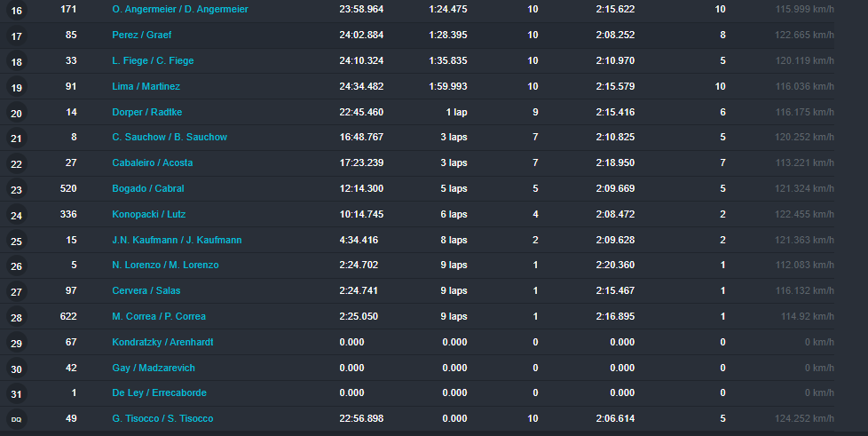Click C. Sauchow / B. Sauchow link
This screenshot has width=868, height=436.
170,137
